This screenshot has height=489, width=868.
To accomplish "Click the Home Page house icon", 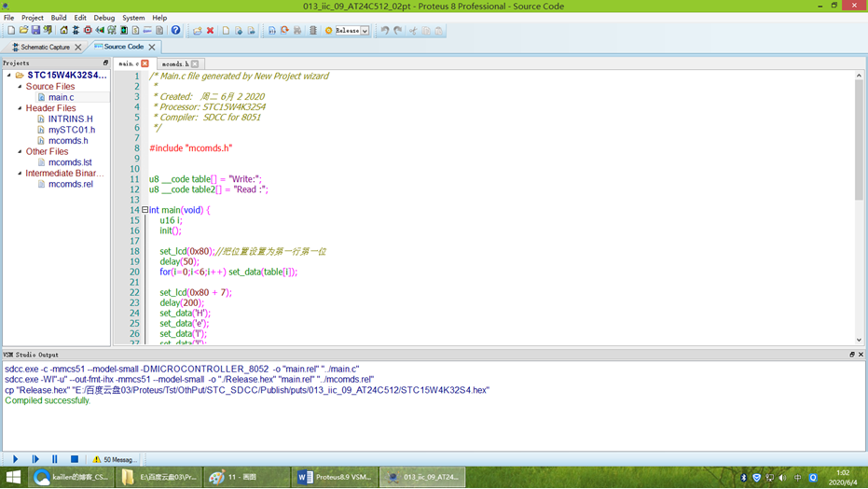I will 63,31.
